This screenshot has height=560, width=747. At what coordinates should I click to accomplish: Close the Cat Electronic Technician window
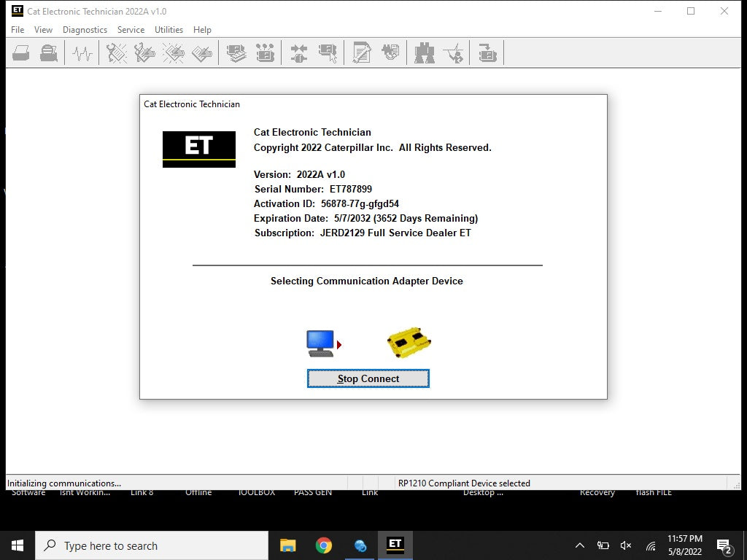click(x=724, y=11)
